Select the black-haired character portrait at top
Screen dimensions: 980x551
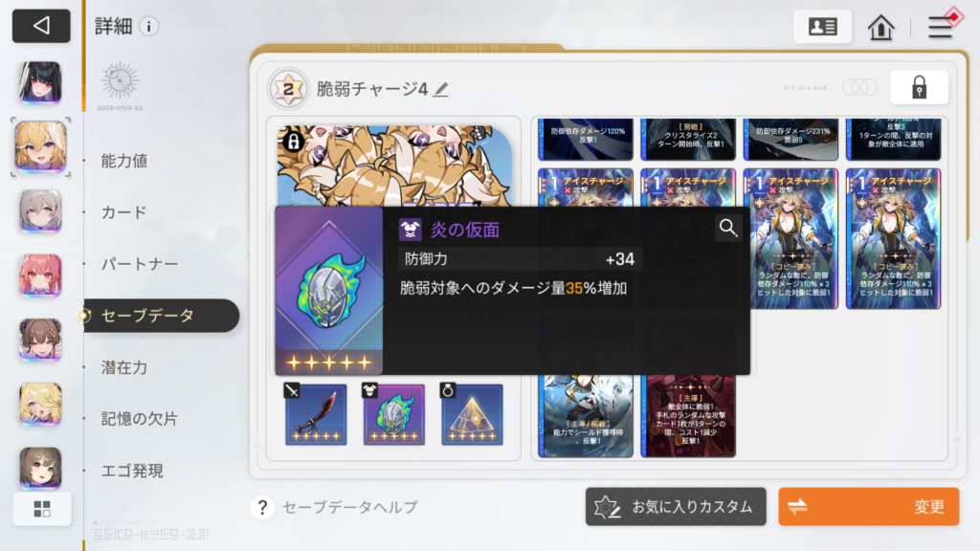tap(40, 82)
